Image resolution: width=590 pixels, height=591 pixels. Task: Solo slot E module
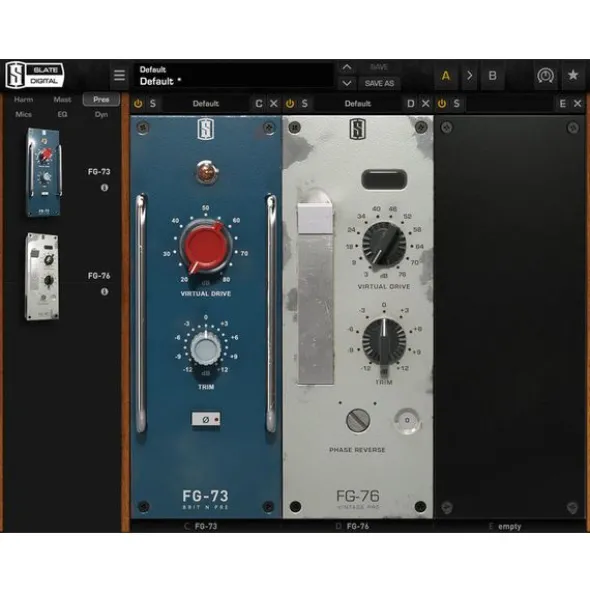pos(457,104)
